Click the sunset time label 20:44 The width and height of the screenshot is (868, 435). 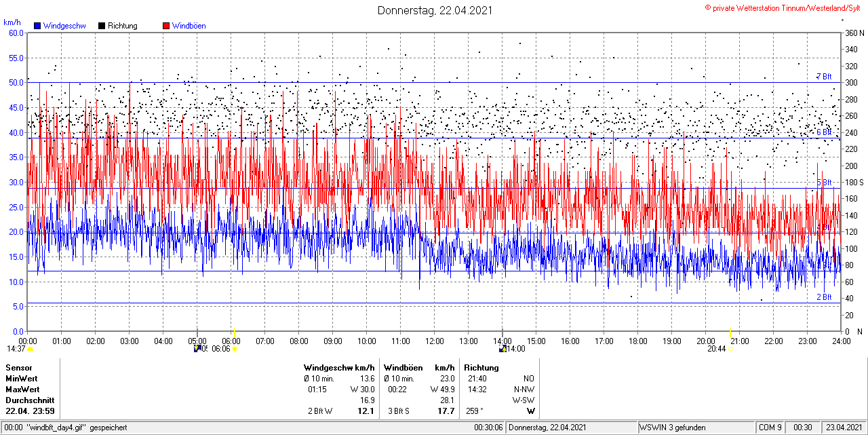coord(717,349)
